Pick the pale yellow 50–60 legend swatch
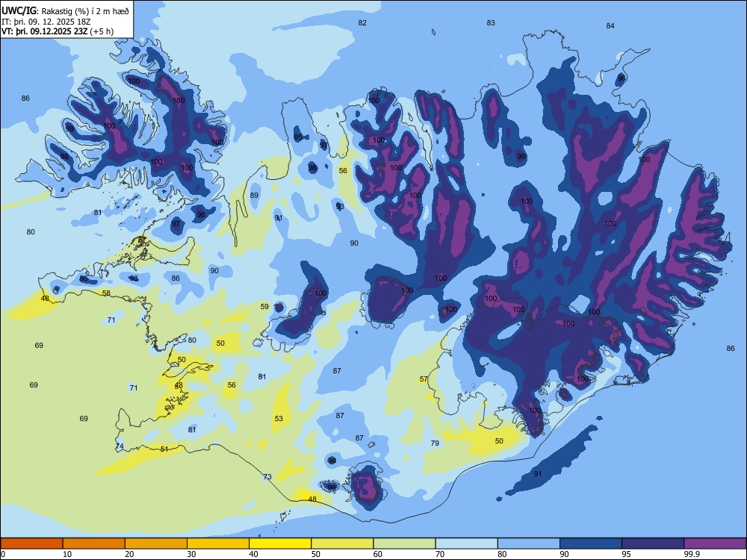Viewport: 747px width, 560px height. pyautogui.click(x=343, y=544)
